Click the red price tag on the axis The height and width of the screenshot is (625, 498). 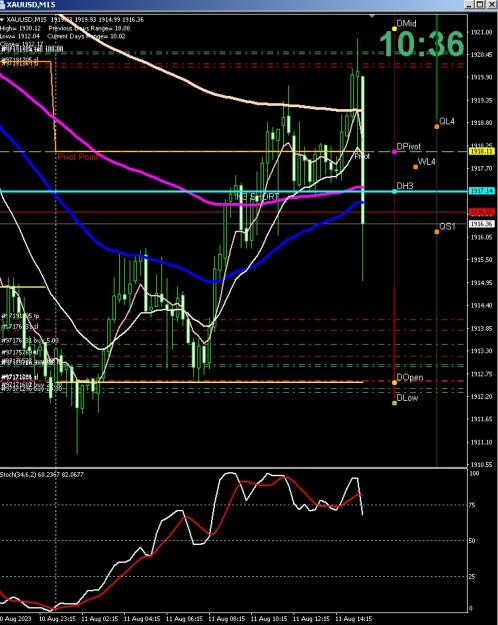click(x=482, y=212)
